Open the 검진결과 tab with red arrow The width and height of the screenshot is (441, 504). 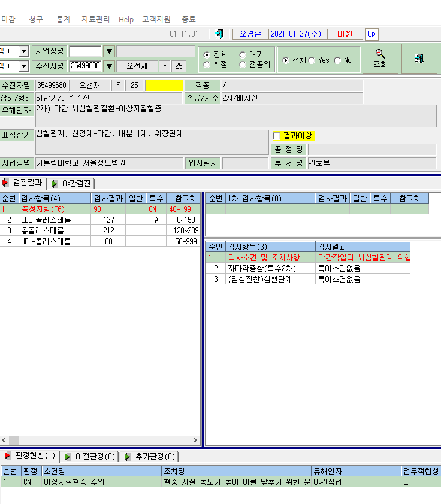(23, 183)
